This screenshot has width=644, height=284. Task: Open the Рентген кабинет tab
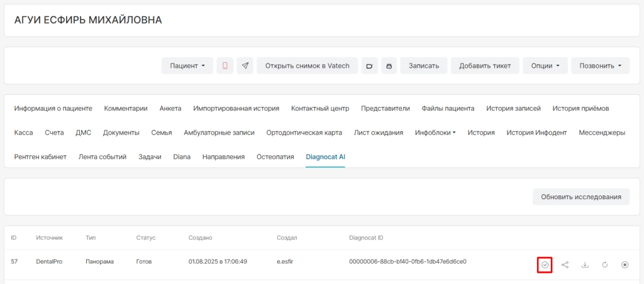[40, 157]
